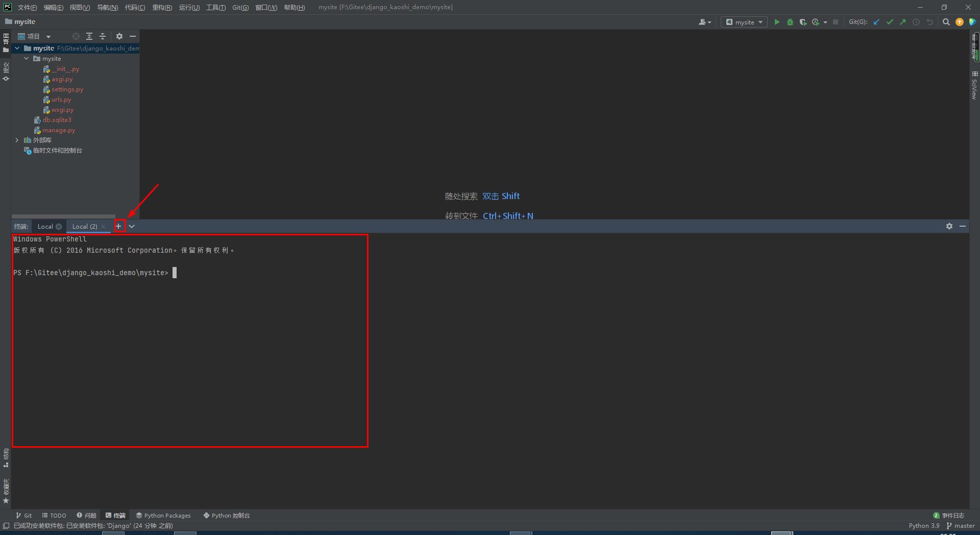980x535 pixels.
Task: Show Git history clock icon
Action: pos(916,22)
